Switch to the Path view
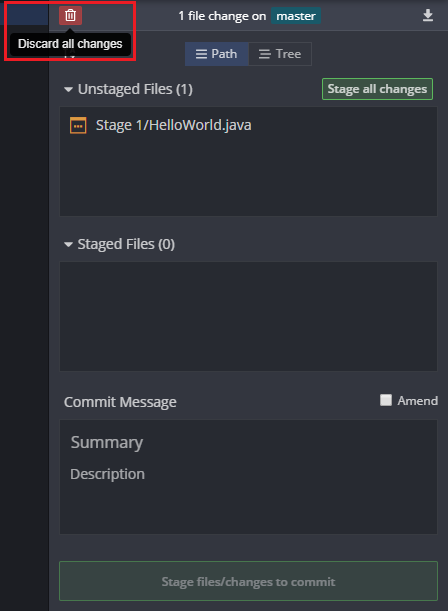 (x=217, y=54)
